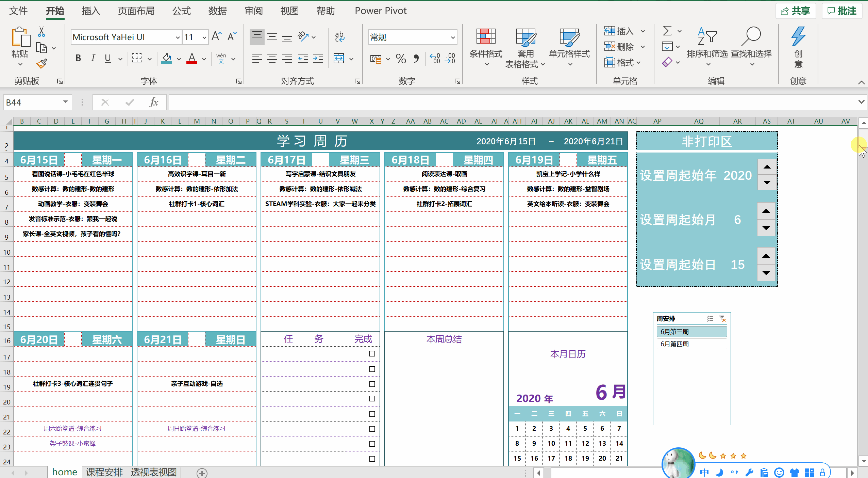Collapse the ribbon
Image resolution: width=868 pixels, height=478 pixels.
(861, 82)
